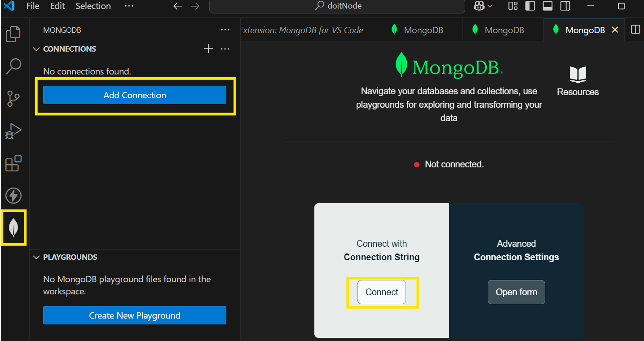Open the Copilot dropdown arrow
The width and height of the screenshot is (644, 341).
tap(490, 6)
